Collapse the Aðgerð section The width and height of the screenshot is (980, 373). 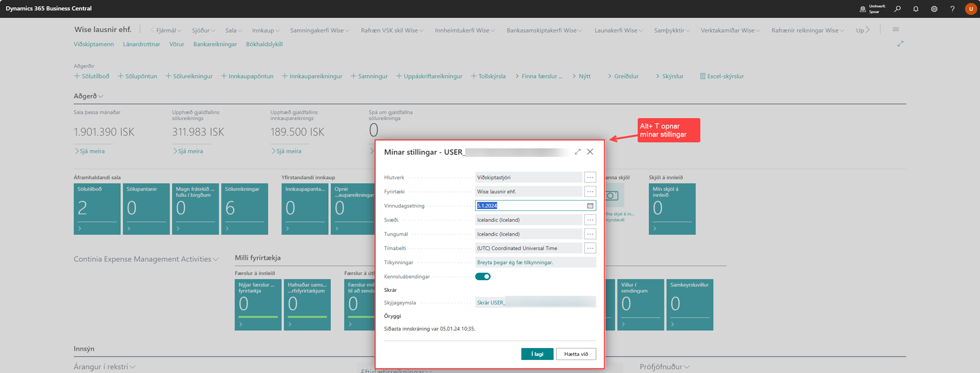click(88, 96)
